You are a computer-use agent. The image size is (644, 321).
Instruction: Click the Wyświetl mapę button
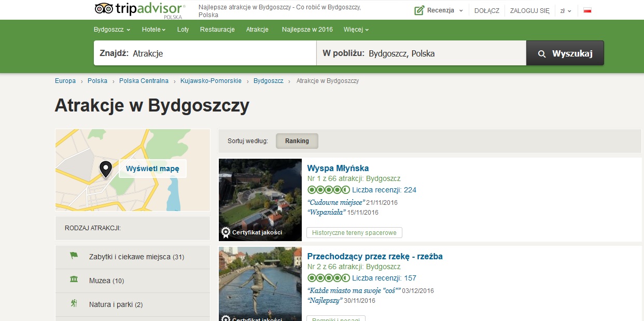152,169
